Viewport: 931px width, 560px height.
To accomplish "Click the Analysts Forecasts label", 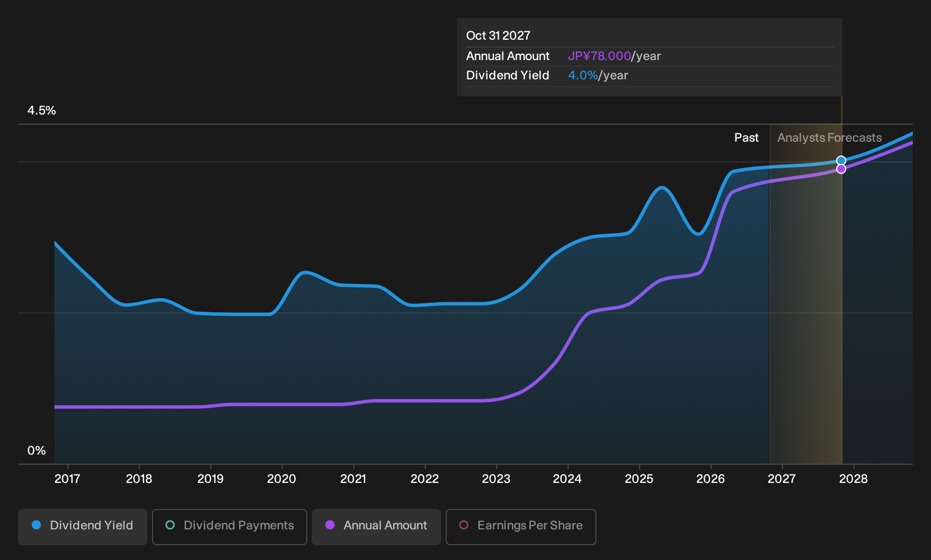I will [830, 138].
